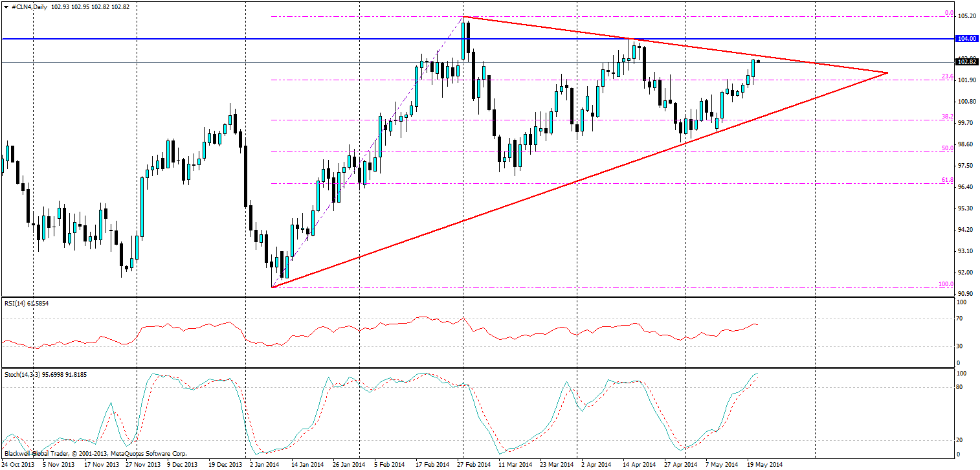Click the 5 Feb 2014 date label
This screenshot has height=470, width=980.
click(x=390, y=465)
